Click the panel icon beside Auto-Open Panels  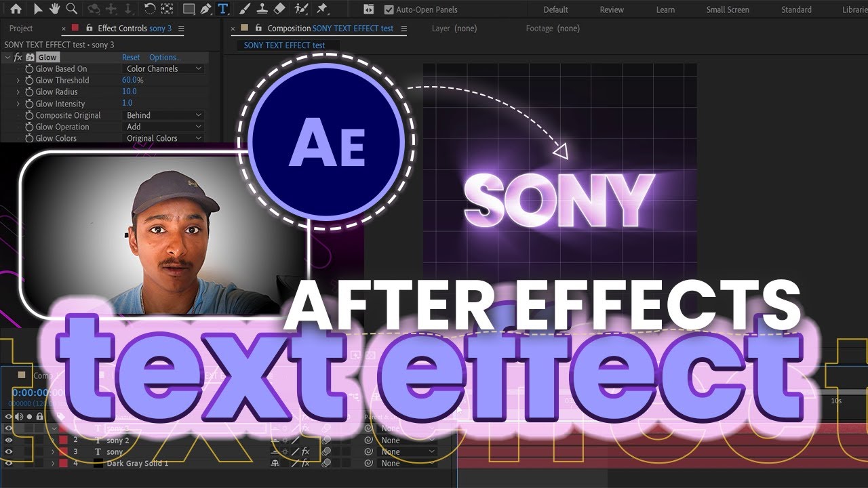368,9
